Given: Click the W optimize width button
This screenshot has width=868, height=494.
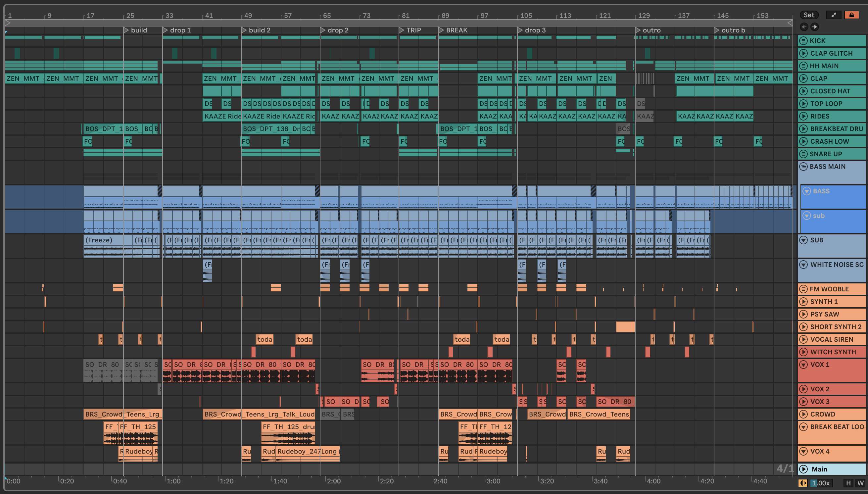Looking at the screenshot, I should coord(860,483).
